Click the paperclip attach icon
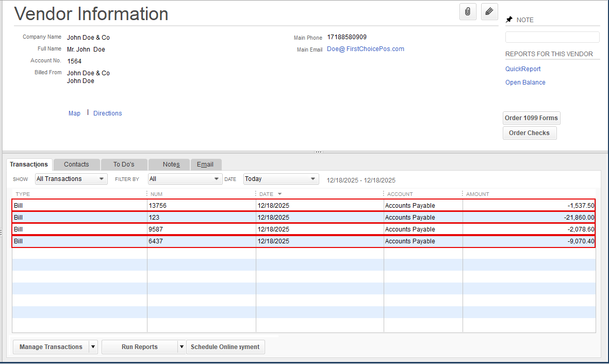 point(468,11)
